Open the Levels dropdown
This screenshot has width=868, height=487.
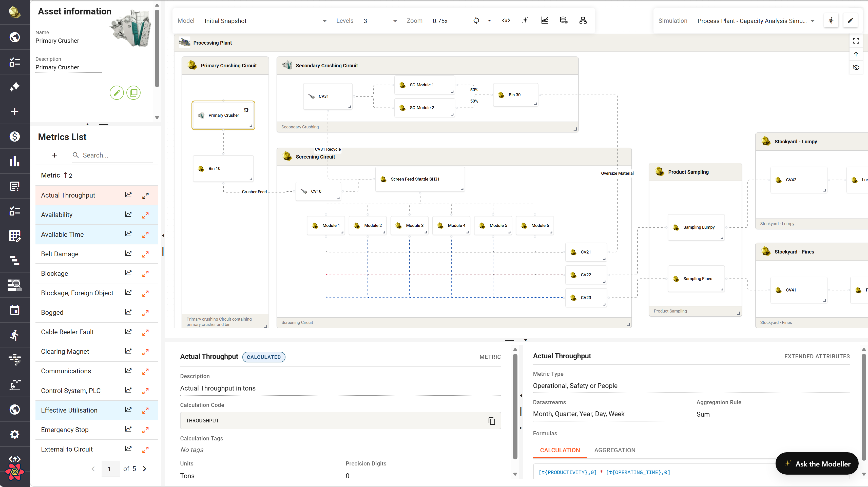pos(382,21)
